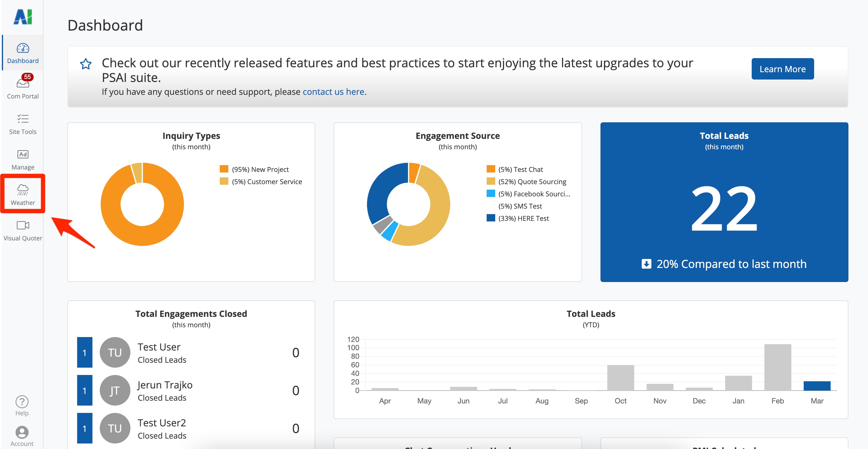868x449 pixels.
Task: Toggle New Project legend entry
Action: pyautogui.click(x=260, y=169)
